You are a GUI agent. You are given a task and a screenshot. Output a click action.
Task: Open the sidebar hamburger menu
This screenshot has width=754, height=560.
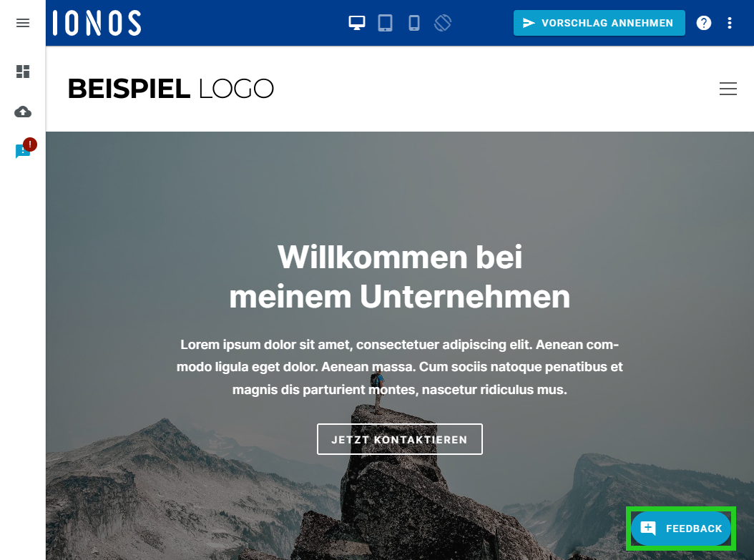click(23, 23)
